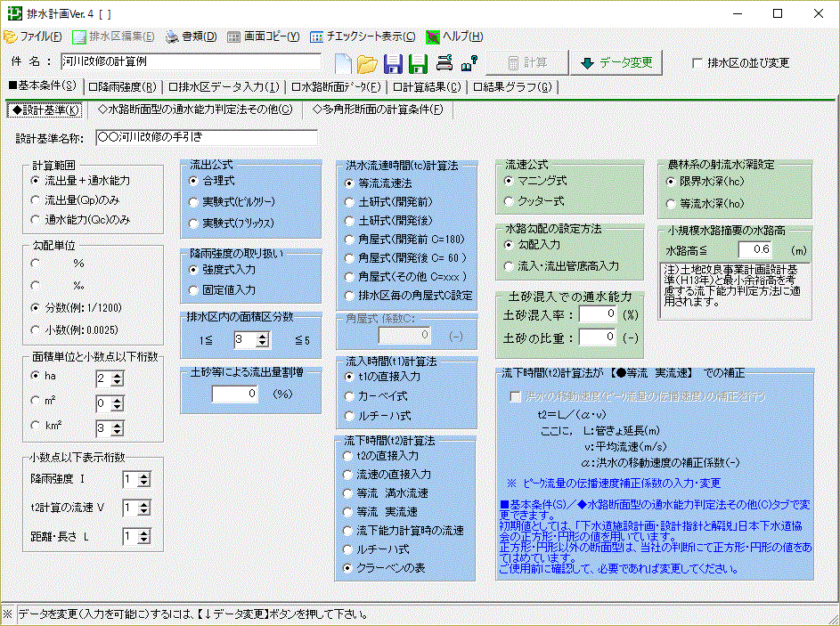Click the new document icon on the toolbar
The width and height of the screenshot is (840, 626).
pyautogui.click(x=343, y=61)
